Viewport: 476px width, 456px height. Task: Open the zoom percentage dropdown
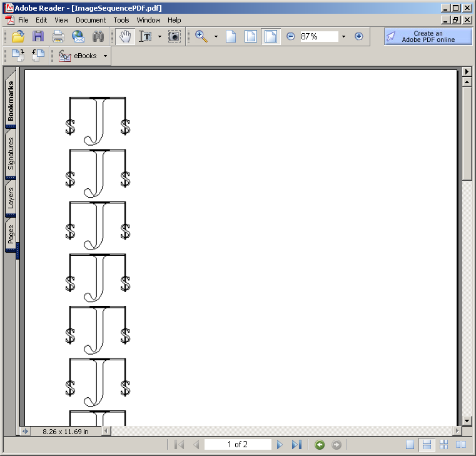coord(343,36)
